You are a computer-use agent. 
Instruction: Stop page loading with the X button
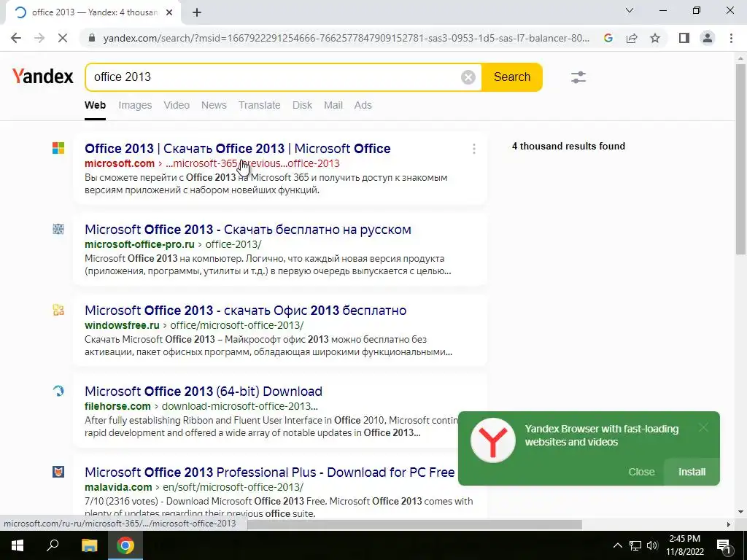coord(63,38)
